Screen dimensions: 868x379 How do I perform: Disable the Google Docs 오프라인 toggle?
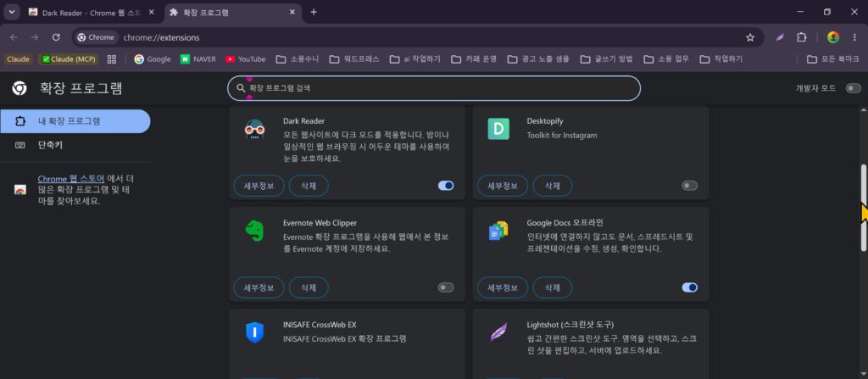pos(690,287)
